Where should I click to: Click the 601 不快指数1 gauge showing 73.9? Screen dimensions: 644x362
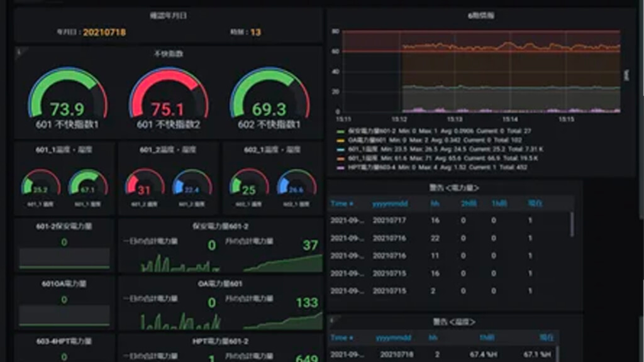pos(67,97)
